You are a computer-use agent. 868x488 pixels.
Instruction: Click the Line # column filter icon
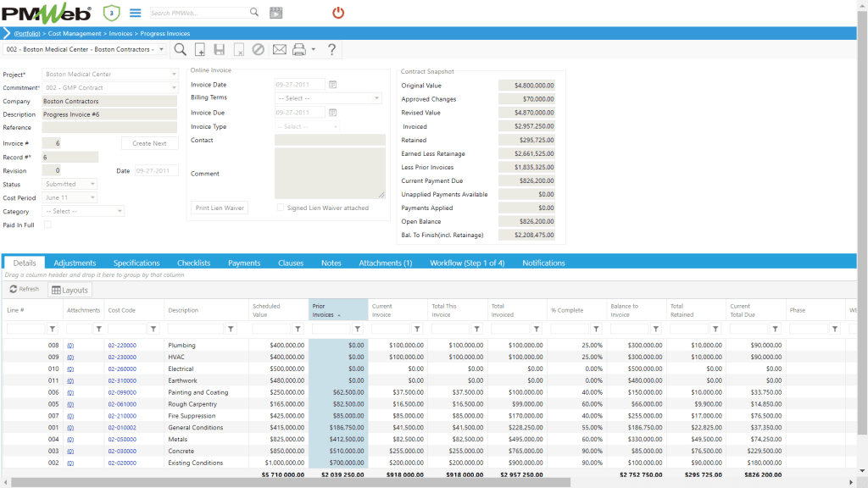pyautogui.click(x=52, y=330)
